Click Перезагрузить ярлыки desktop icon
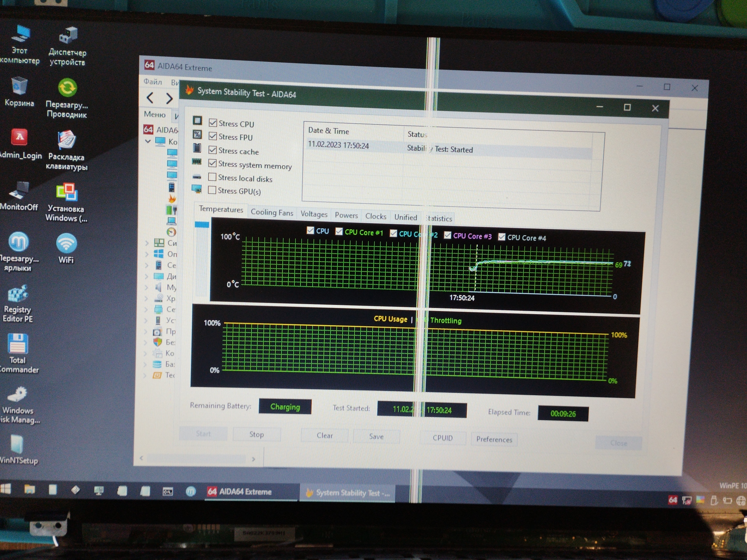Image resolution: width=747 pixels, height=560 pixels. pyautogui.click(x=18, y=252)
